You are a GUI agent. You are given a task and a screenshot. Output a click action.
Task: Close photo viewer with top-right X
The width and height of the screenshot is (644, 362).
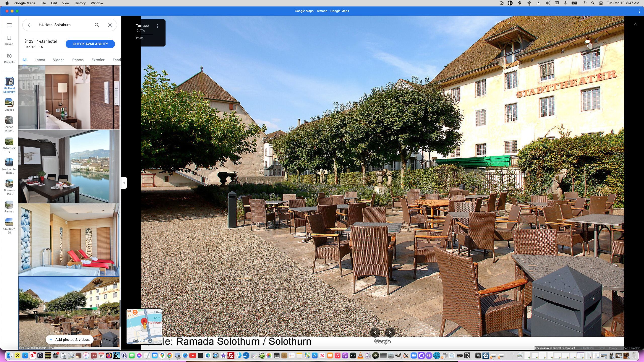[x=635, y=24]
